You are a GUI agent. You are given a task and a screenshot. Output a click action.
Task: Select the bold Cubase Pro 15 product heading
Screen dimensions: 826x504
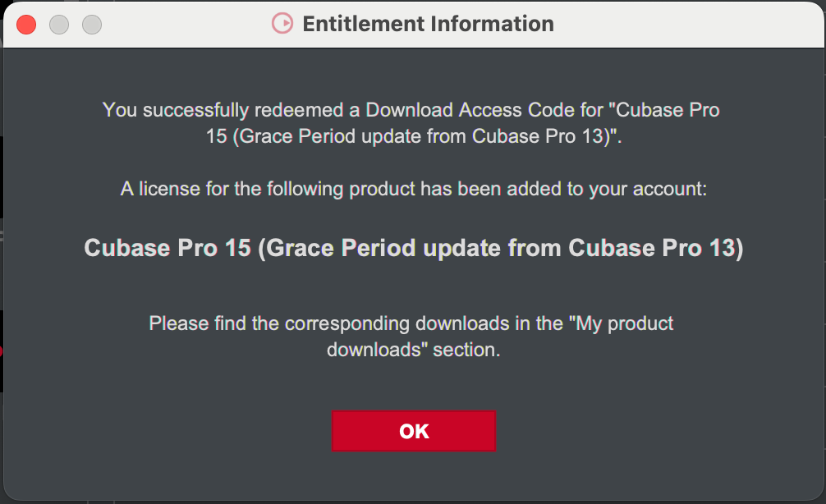(413, 248)
